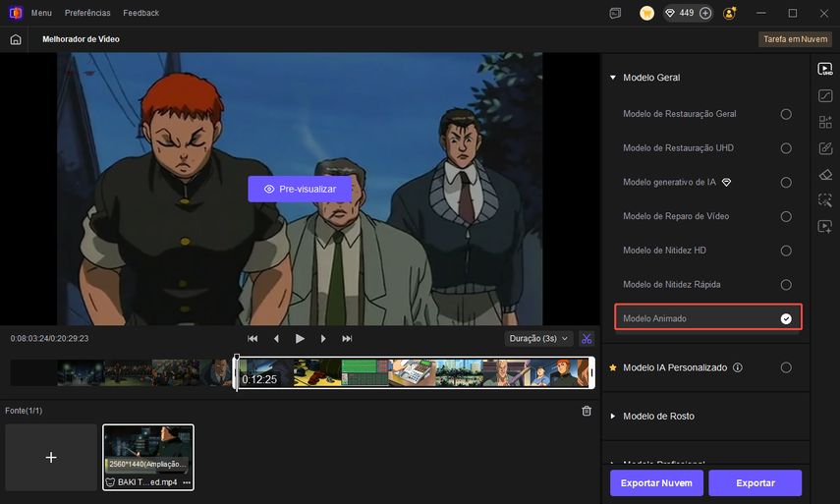This screenshot has height=504, width=840.
Task: Select Modelo generativo de IA radio
Action: pyautogui.click(x=786, y=183)
